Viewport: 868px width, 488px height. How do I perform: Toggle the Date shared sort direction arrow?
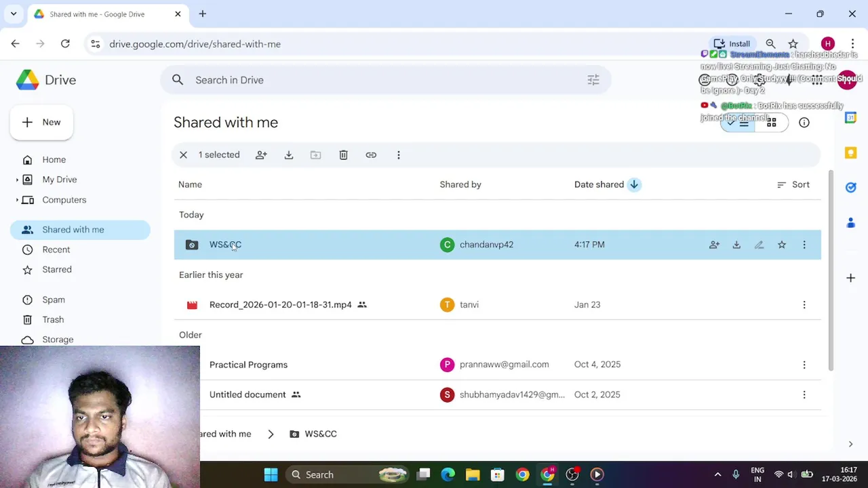pyautogui.click(x=634, y=184)
